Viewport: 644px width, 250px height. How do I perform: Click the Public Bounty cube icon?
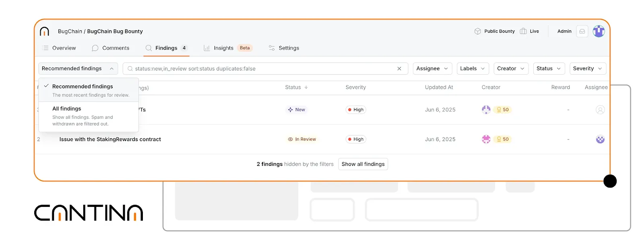pyautogui.click(x=478, y=31)
